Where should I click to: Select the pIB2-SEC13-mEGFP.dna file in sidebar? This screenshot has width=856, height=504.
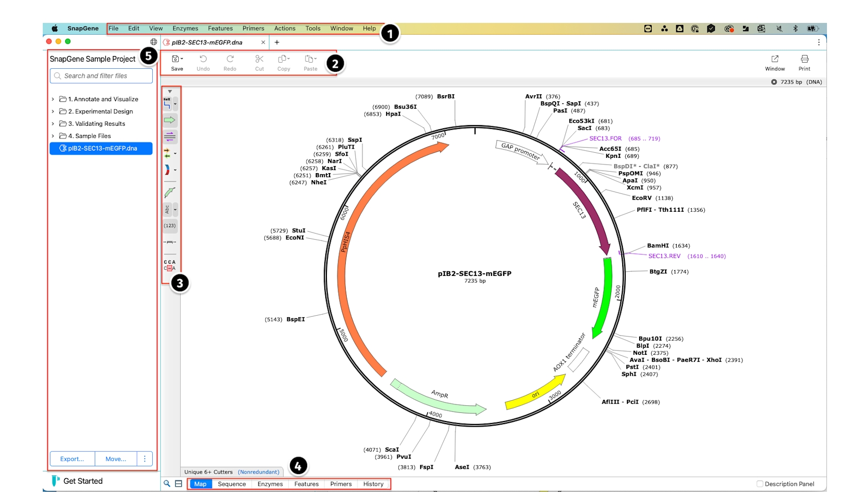click(x=101, y=148)
